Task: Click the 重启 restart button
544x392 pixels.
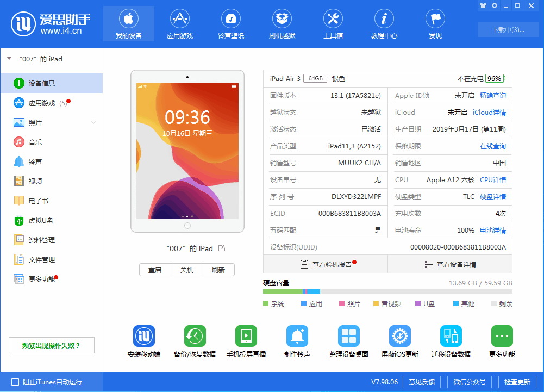Action: pyautogui.click(x=155, y=269)
